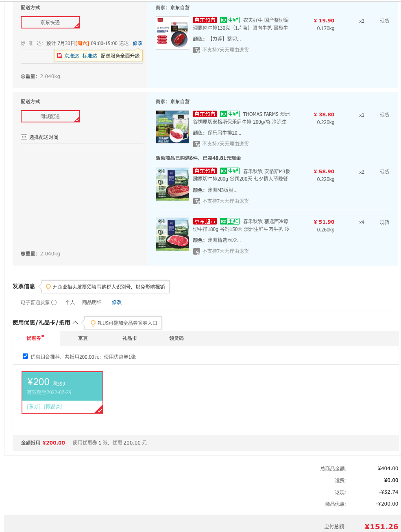
Task: Click 活动商品已购满6件 promotion text
Action: (x=198, y=158)
